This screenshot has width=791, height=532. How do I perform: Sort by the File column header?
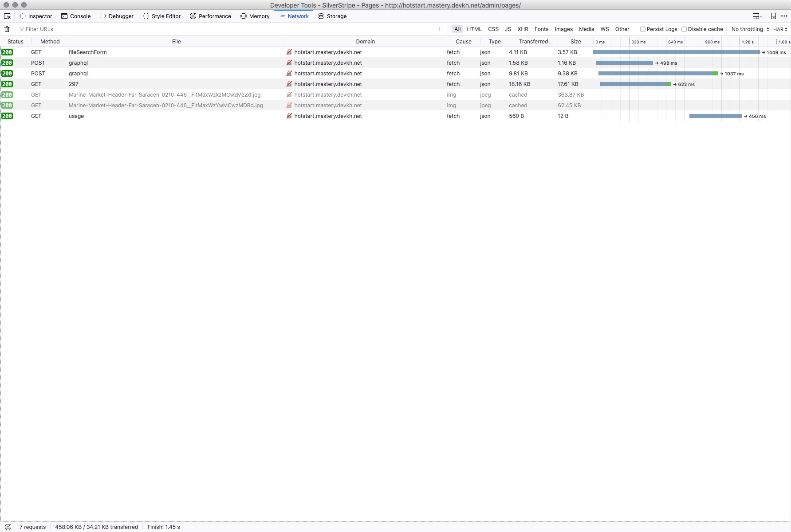coord(177,41)
